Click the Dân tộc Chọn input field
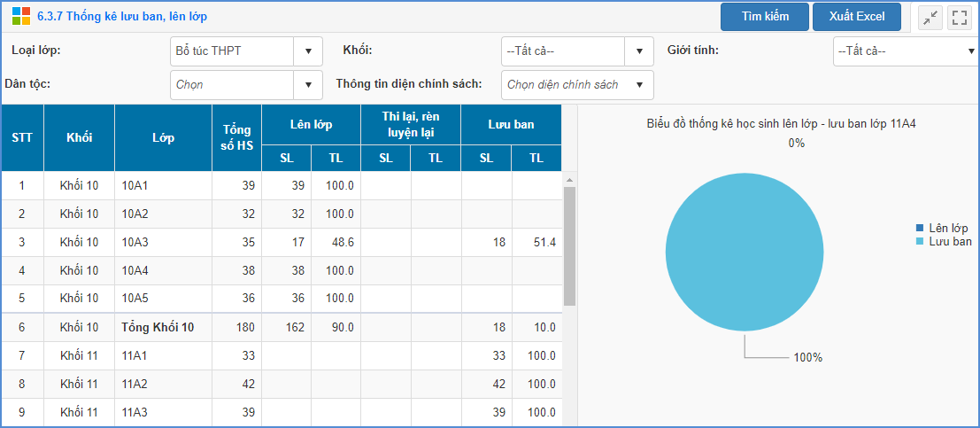980x428 pixels. tap(232, 85)
